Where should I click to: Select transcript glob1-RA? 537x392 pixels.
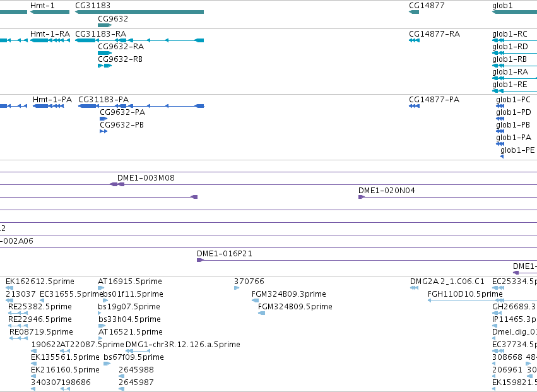(x=510, y=72)
